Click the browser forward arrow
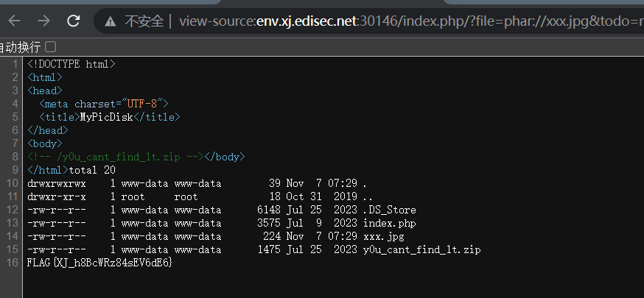Image resolution: width=644 pixels, height=298 pixels. 43,21
